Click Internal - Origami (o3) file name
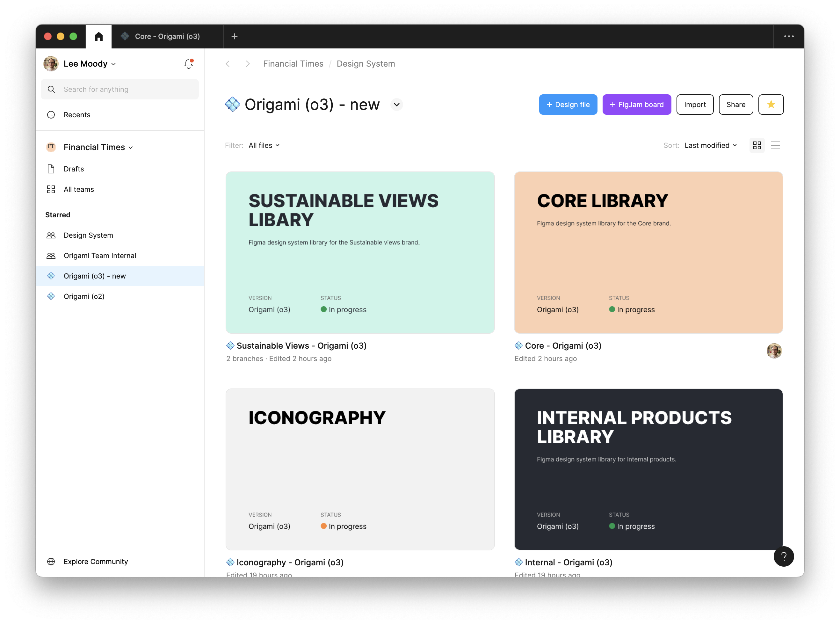 [x=568, y=562]
